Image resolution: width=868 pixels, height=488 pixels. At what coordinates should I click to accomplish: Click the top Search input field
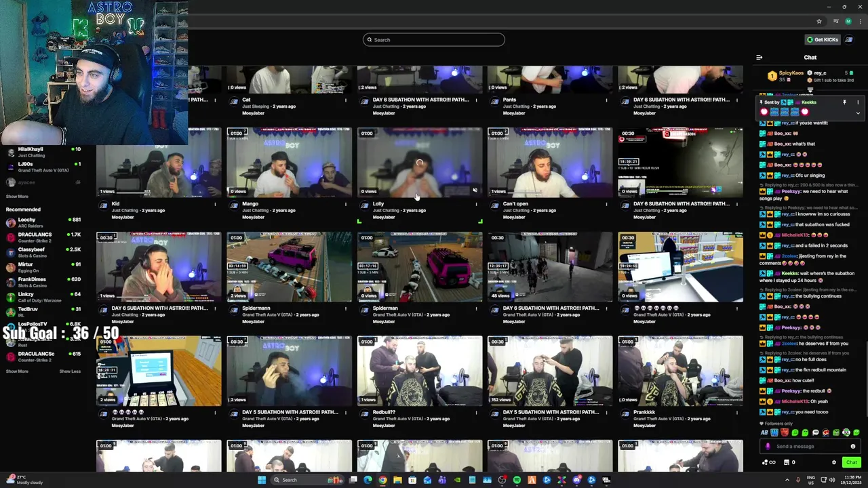pyautogui.click(x=434, y=39)
